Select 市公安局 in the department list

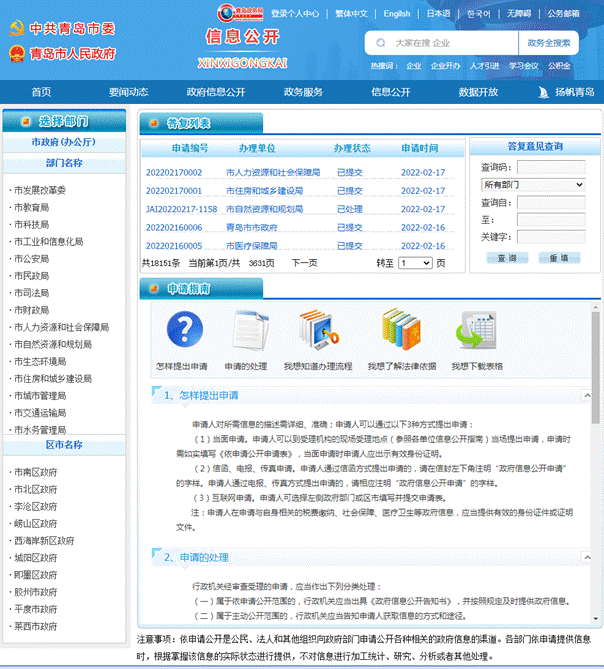tap(31, 259)
